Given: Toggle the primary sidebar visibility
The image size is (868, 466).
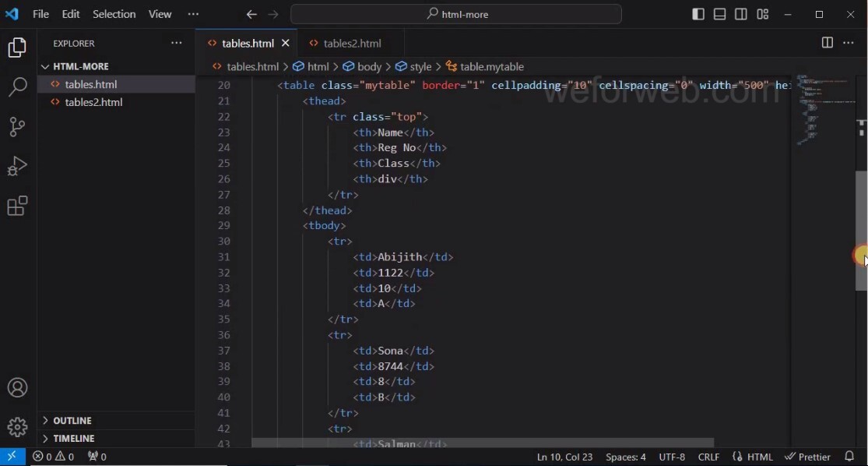Looking at the screenshot, I should tap(698, 13).
